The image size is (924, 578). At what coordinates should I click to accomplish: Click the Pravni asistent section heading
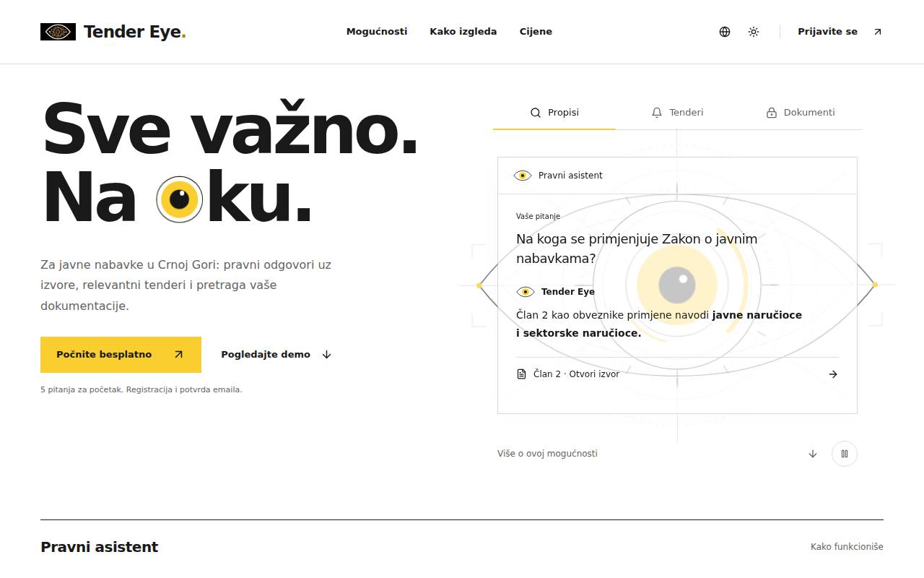100,547
